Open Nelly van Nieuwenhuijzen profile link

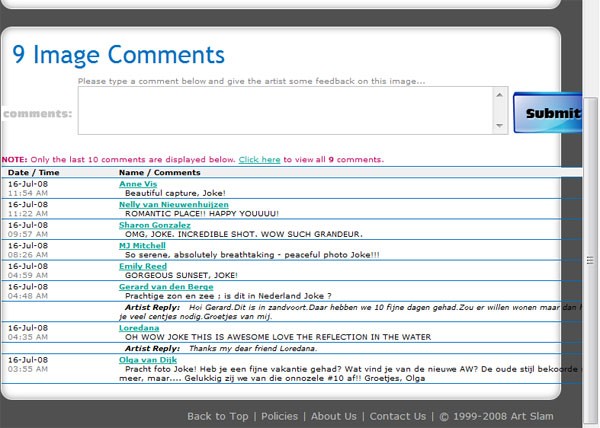[174, 205]
